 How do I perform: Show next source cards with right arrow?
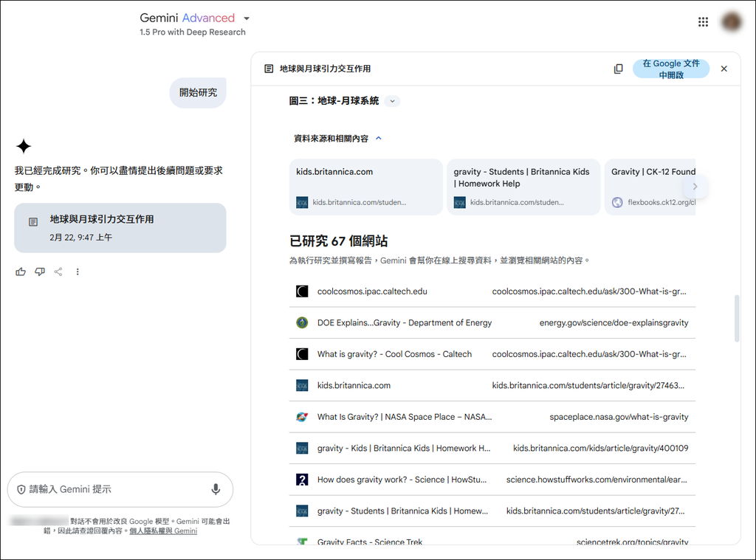click(x=695, y=187)
